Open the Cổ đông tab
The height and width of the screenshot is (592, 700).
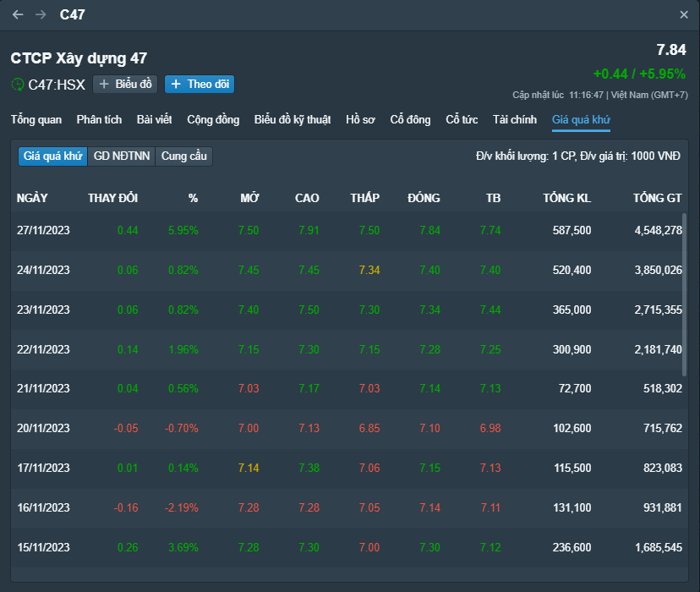pyautogui.click(x=410, y=120)
